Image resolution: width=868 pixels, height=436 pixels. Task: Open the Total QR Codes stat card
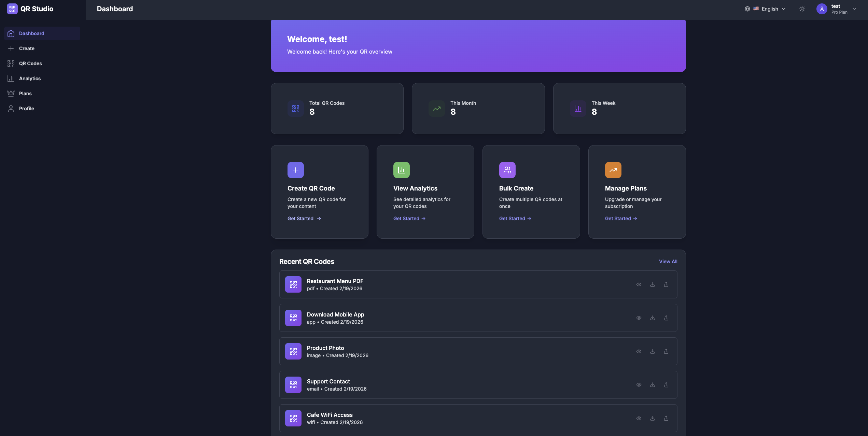pyautogui.click(x=337, y=109)
